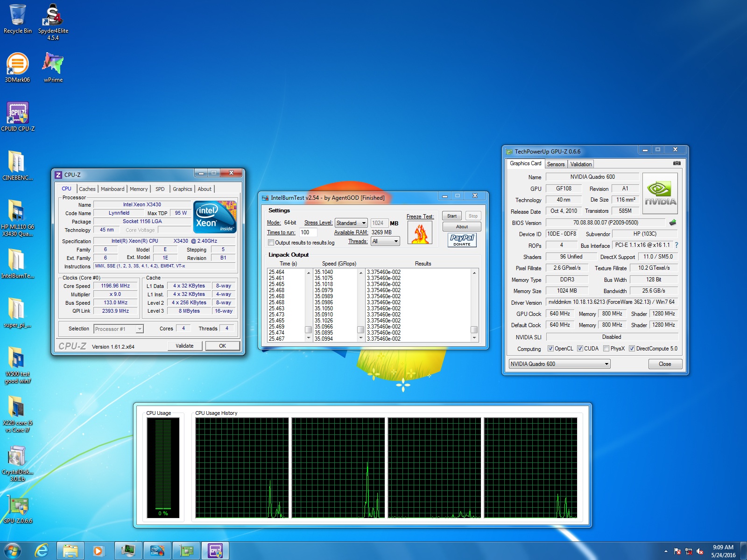Open Windows Media Player from taskbar
The image size is (747, 560).
coord(98,551)
